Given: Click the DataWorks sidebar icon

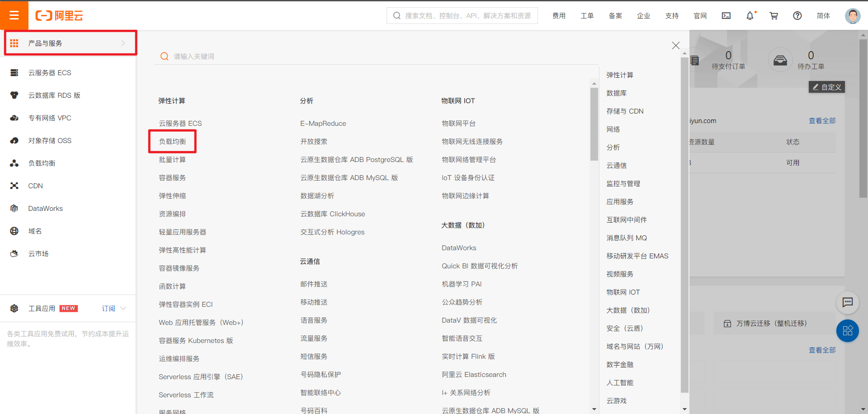Looking at the screenshot, I should pyautogui.click(x=14, y=209).
